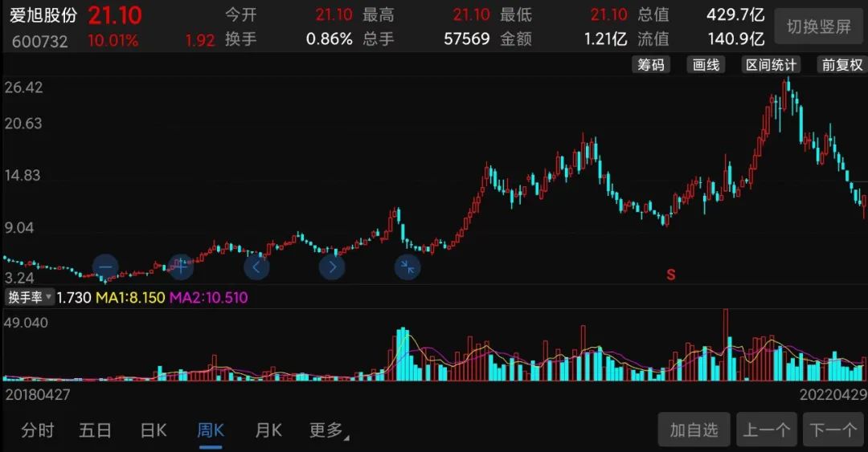This screenshot has width=868, height=452.
Task: Open 区间统计 range statistics
Action: click(771, 65)
